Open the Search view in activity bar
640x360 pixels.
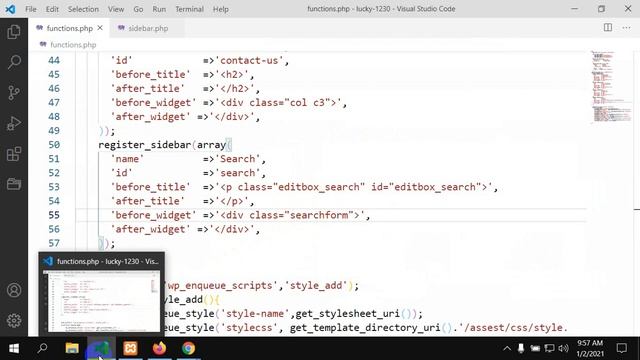coord(14,62)
